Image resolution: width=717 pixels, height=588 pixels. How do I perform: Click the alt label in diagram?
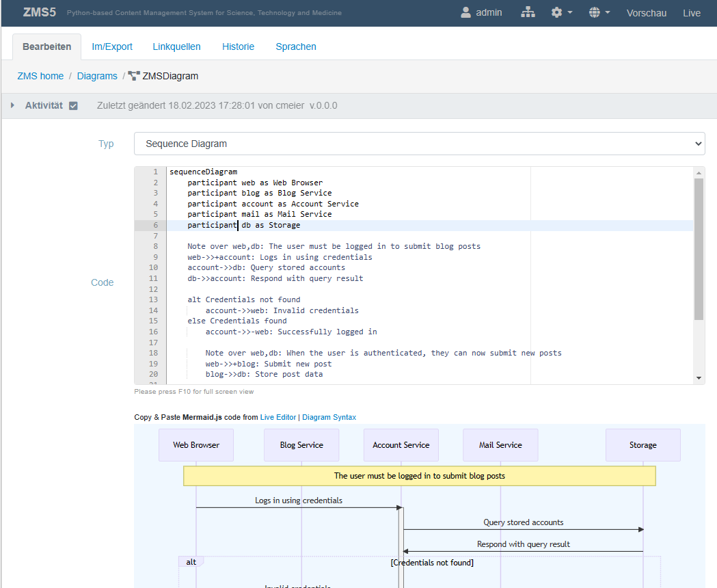coord(191,562)
